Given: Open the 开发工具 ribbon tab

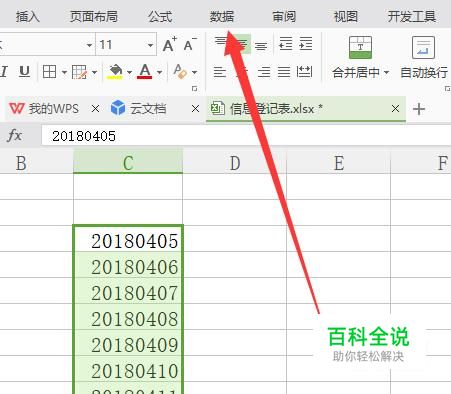Looking at the screenshot, I should 412,16.
